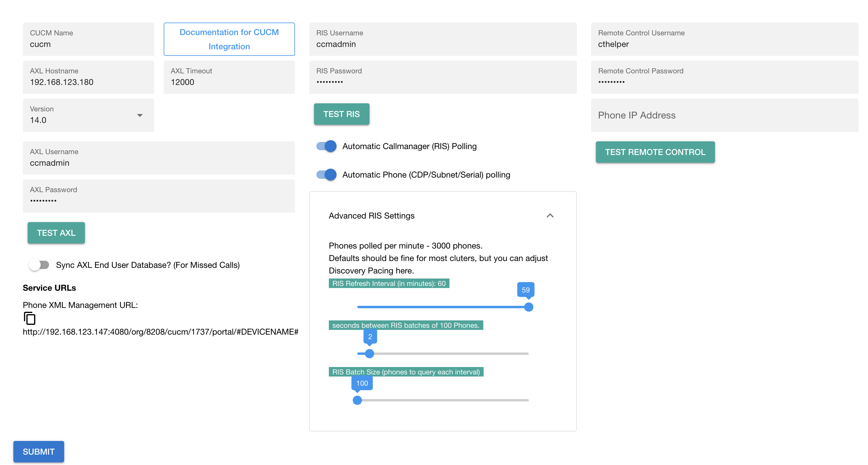The width and height of the screenshot is (868, 465).
Task: Select the RIS Batch Size slider handle
Action: (357, 400)
